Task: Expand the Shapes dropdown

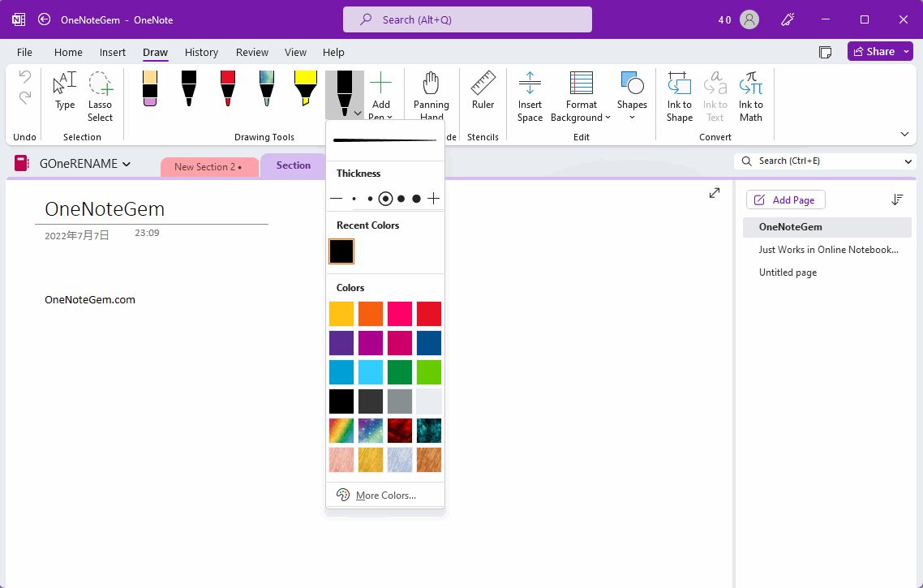Action: pos(632,96)
